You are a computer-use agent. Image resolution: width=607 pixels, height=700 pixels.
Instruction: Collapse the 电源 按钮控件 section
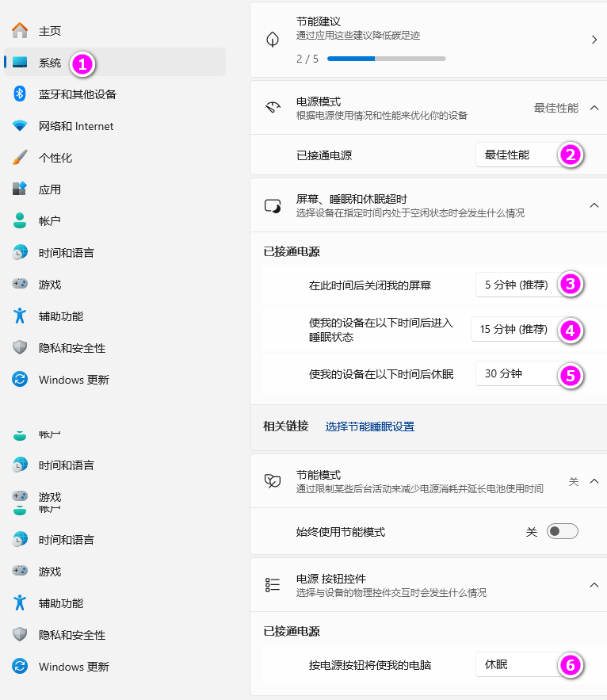pyautogui.click(x=594, y=585)
